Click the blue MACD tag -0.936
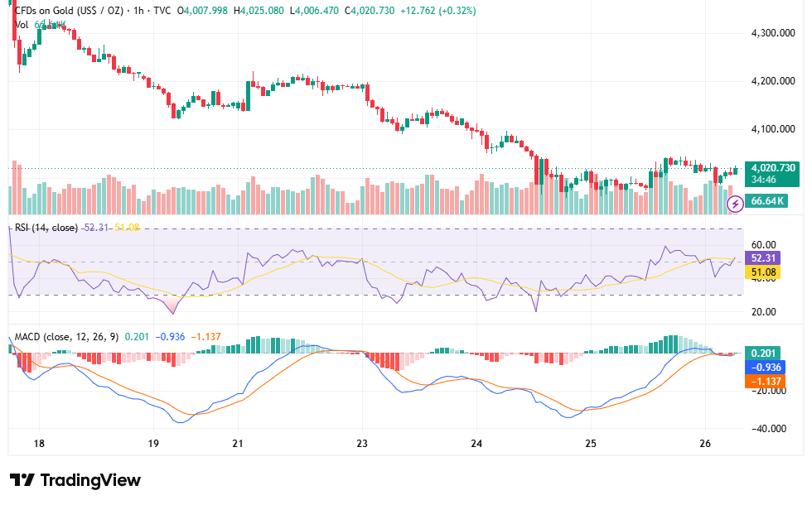 [x=765, y=367]
